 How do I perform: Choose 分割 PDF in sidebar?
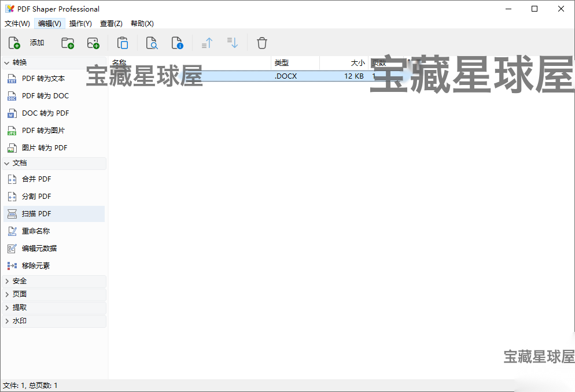[54, 197]
